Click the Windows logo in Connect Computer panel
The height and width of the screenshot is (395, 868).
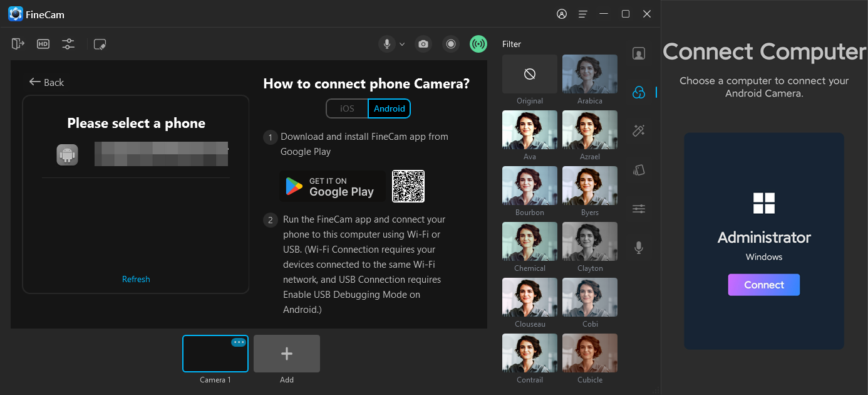764,203
